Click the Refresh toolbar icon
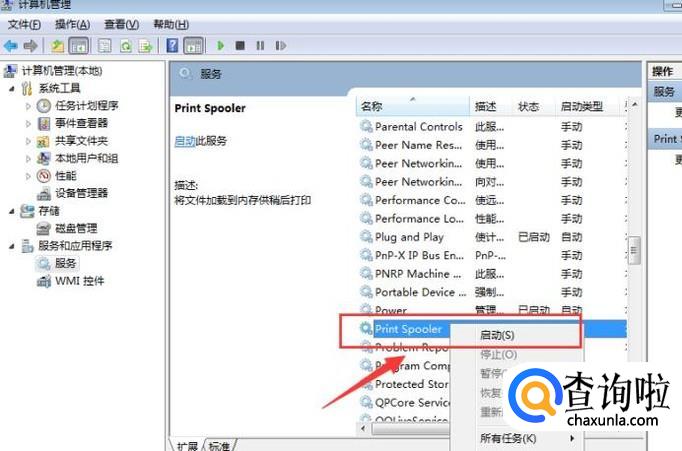This screenshot has width=682, height=451. pos(126,46)
